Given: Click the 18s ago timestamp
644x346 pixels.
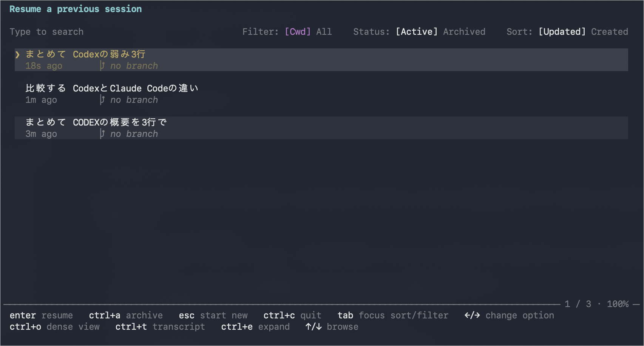Looking at the screenshot, I should [44, 66].
